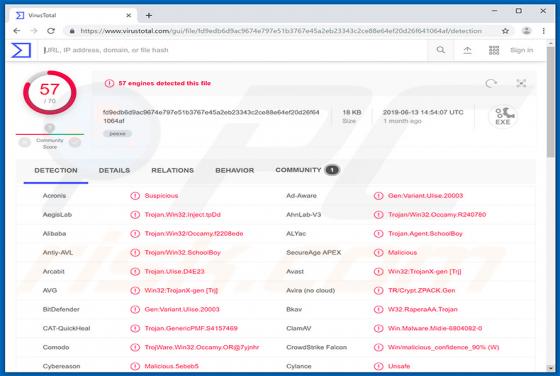This screenshot has width=560, height=376.
Task: Click the browser back arrow
Action: [x=16, y=31]
